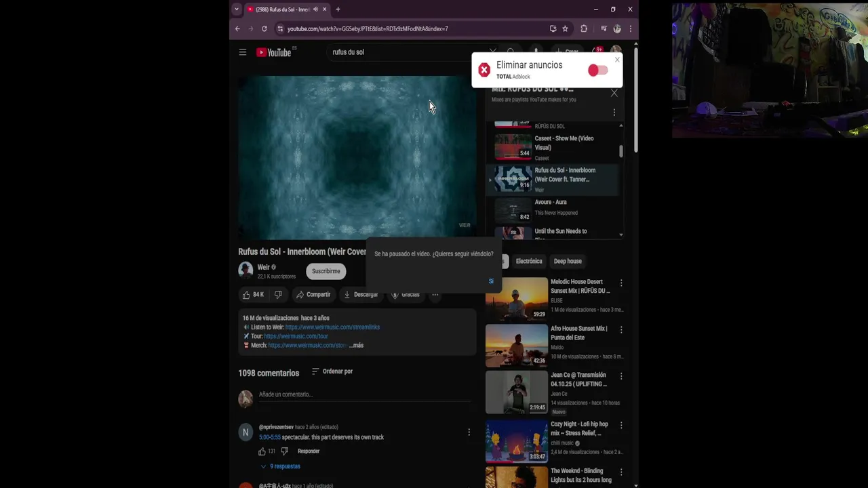
Task: Dislike the Innerbloom video
Action: pos(278,295)
